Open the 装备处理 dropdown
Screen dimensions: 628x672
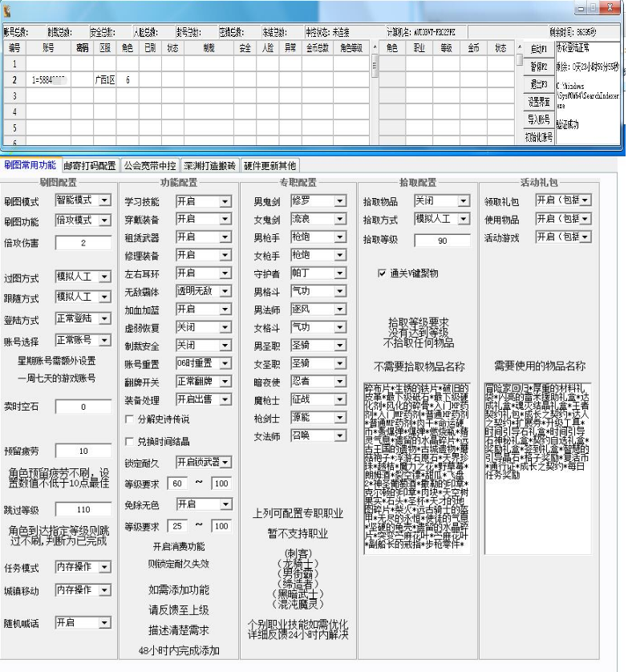coord(204,399)
